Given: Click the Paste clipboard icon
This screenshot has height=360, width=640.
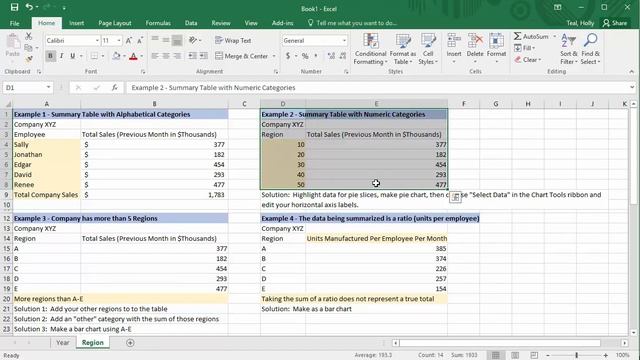Looking at the screenshot, I should (13, 42).
